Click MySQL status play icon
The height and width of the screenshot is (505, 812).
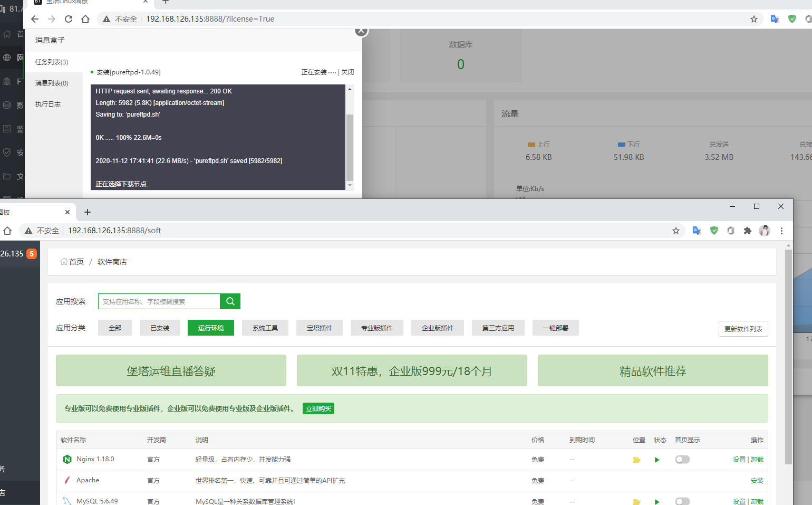point(657,501)
